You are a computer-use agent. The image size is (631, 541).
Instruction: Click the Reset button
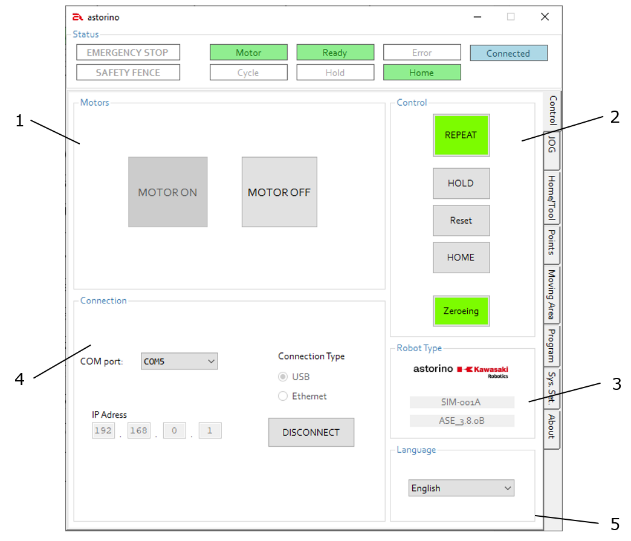(461, 221)
